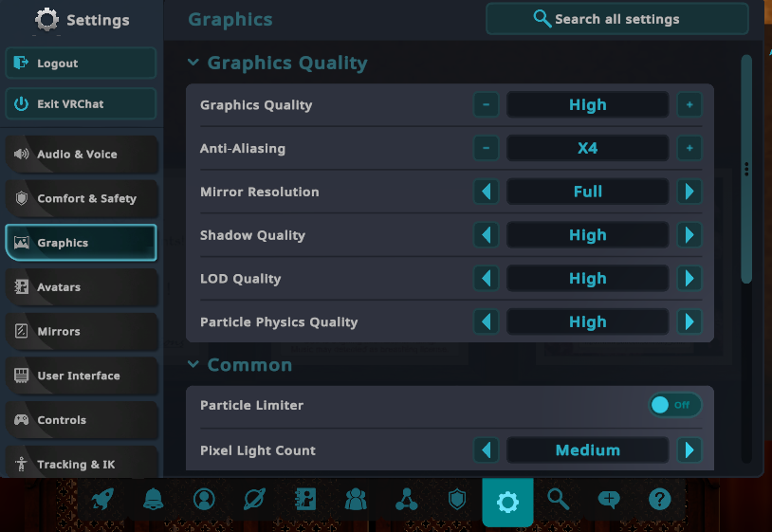Open the Audio & Voice settings tab
Image resolution: width=772 pixels, height=532 pixels.
click(x=82, y=154)
